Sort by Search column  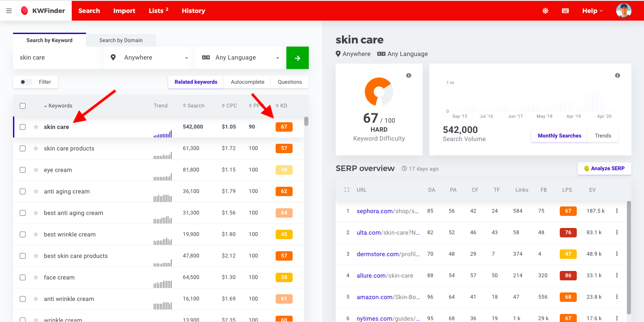tap(194, 106)
